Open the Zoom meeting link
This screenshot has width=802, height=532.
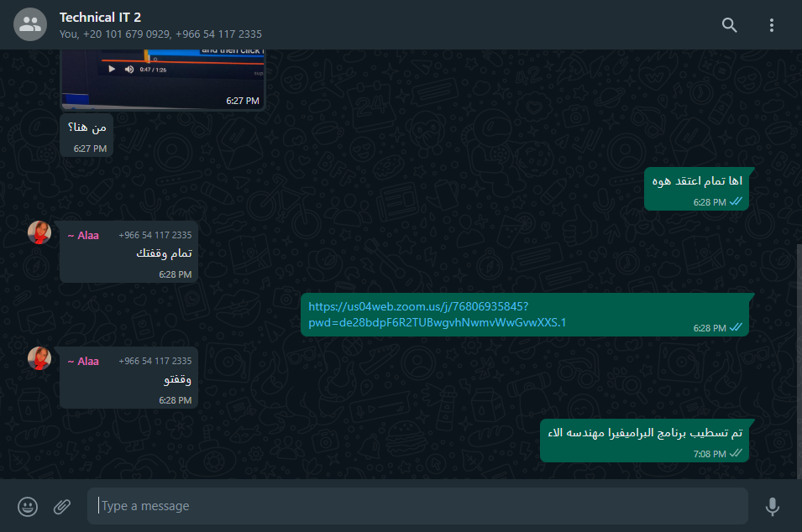437,315
